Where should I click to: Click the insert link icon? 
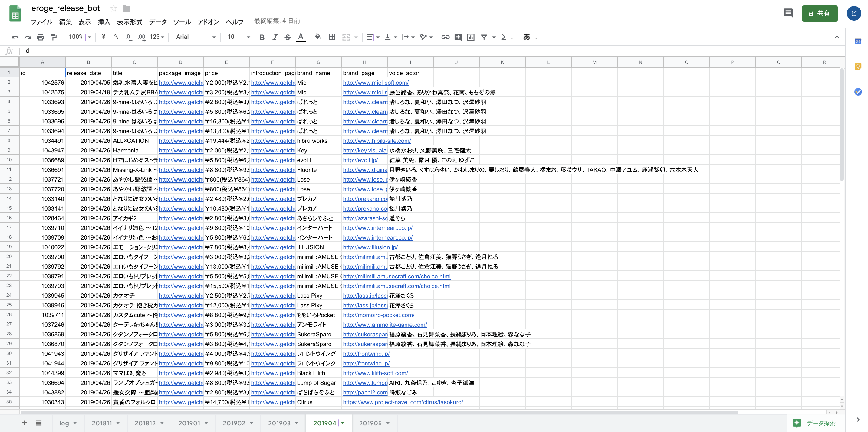coord(445,37)
